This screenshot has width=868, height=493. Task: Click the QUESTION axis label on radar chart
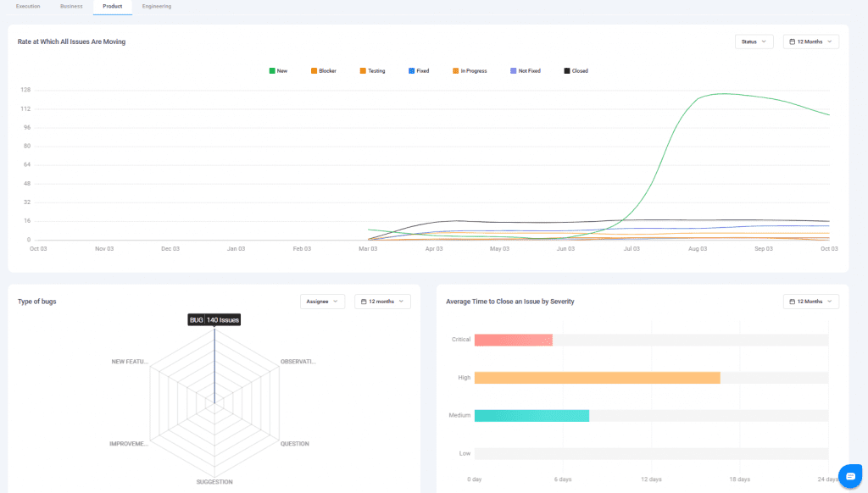tap(294, 444)
